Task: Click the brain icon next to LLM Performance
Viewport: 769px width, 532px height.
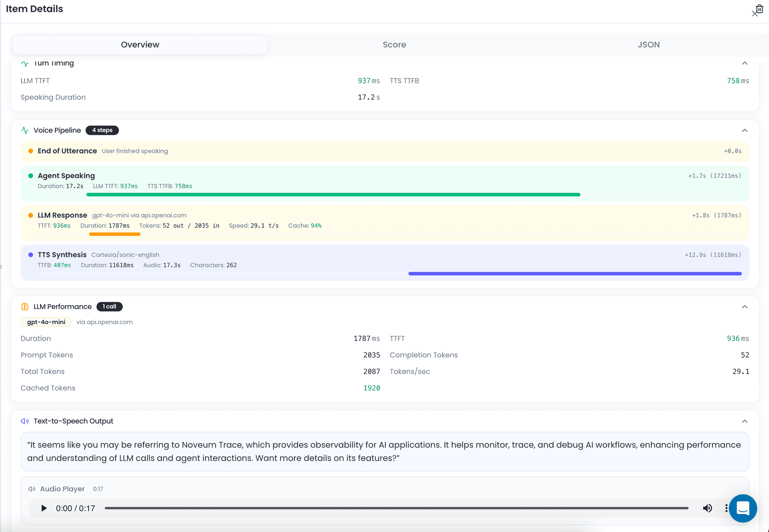Action: 25,307
